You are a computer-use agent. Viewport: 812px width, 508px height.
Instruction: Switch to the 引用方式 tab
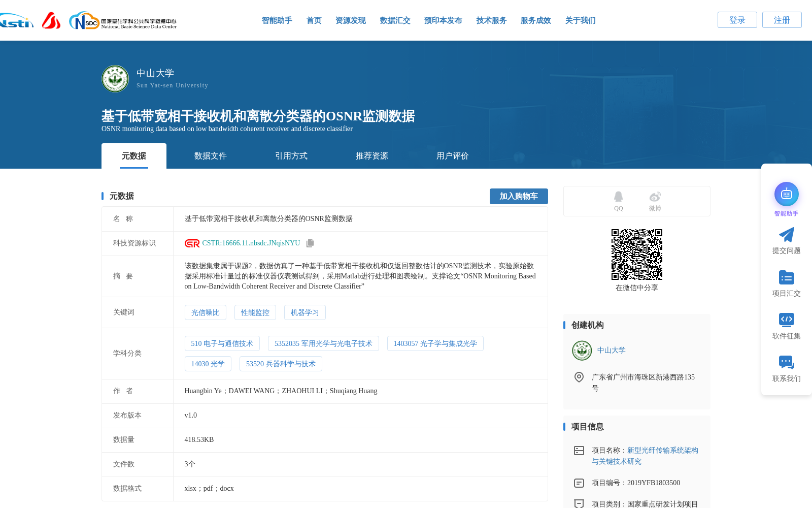[291, 156]
